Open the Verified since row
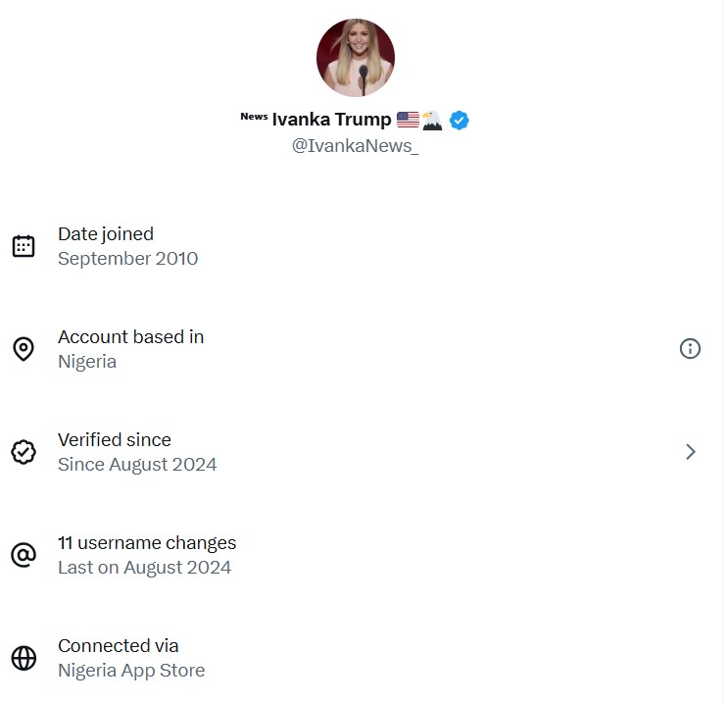 [x=137, y=452]
